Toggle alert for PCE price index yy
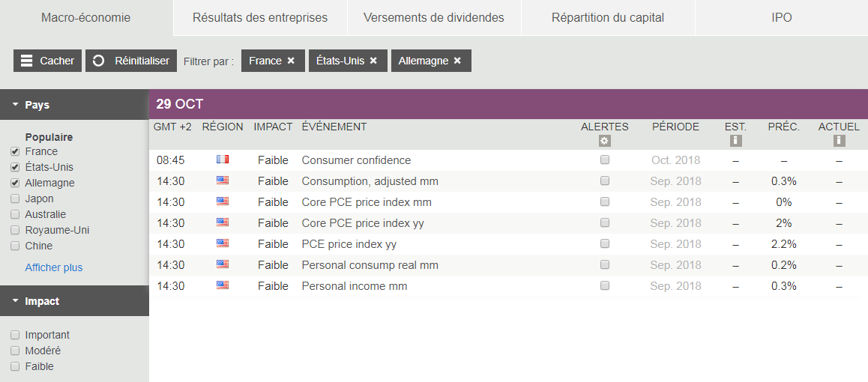868x382 pixels. tap(605, 243)
